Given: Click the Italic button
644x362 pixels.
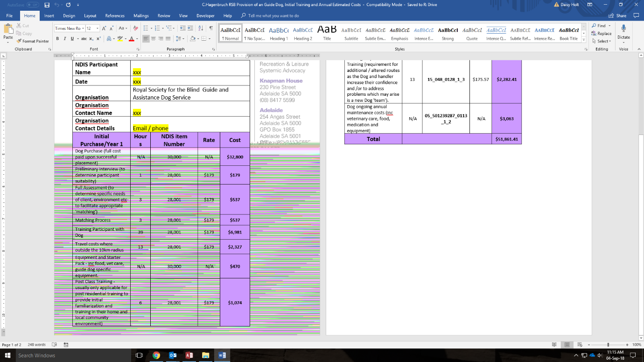Looking at the screenshot, I should [64, 39].
